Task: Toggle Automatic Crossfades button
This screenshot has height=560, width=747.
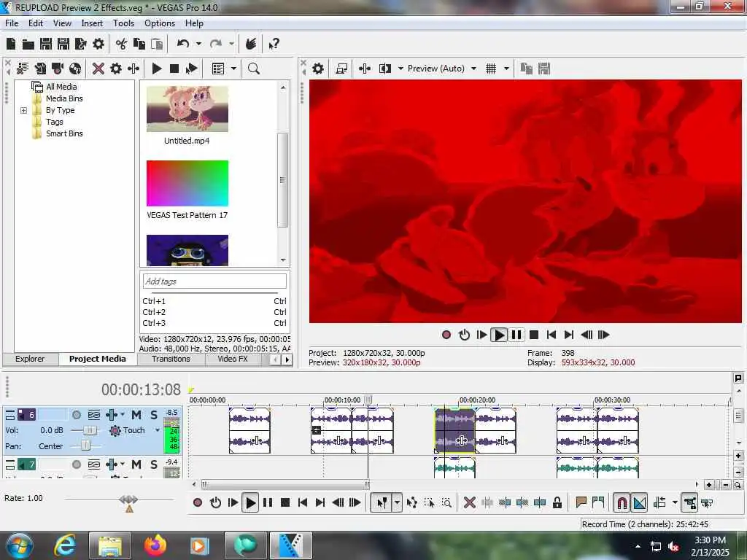Action: (640, 502)
